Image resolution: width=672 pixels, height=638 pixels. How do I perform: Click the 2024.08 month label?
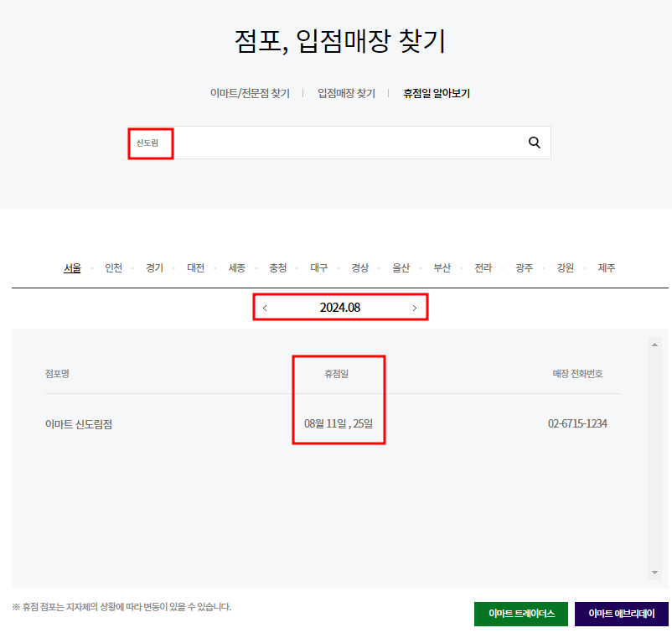click(340, 307)
